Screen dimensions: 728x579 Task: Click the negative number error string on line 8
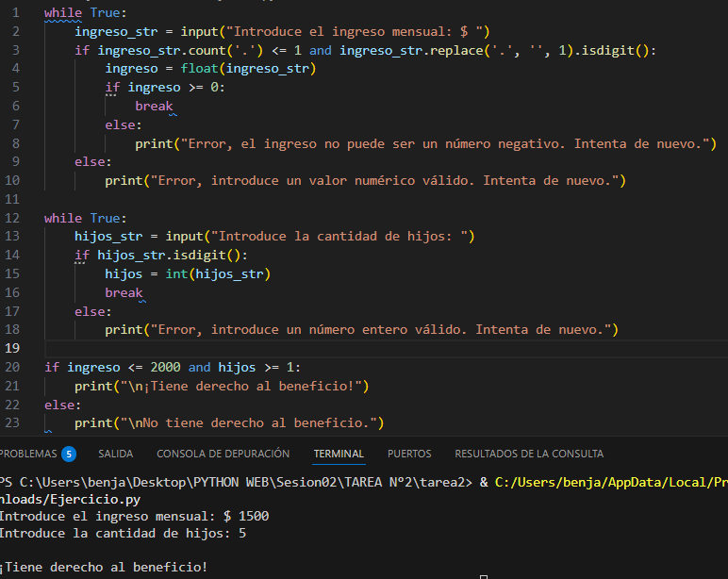click(x=445, y=143)
